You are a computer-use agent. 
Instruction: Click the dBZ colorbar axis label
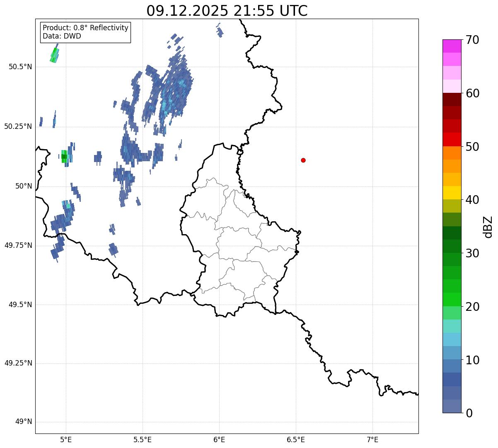488,227
